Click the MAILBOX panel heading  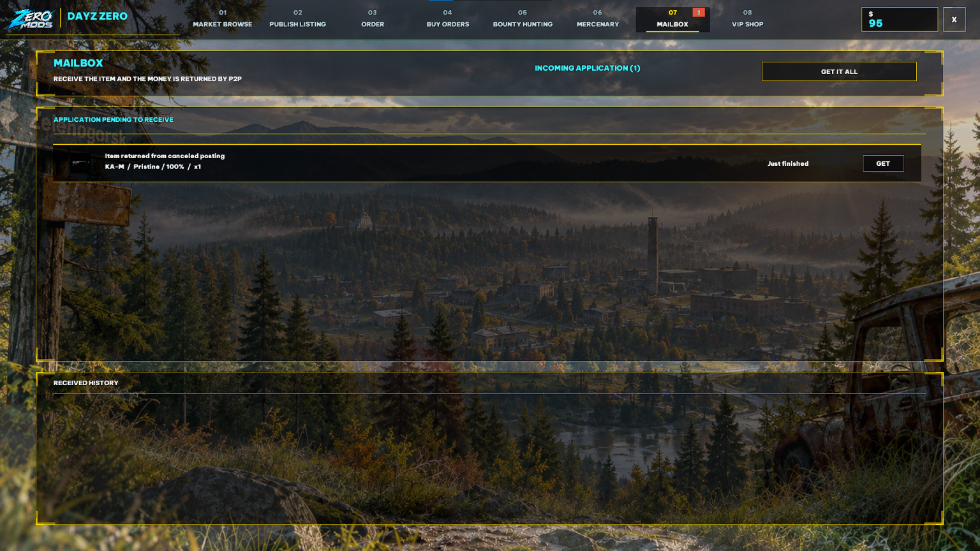pos(78,63)
